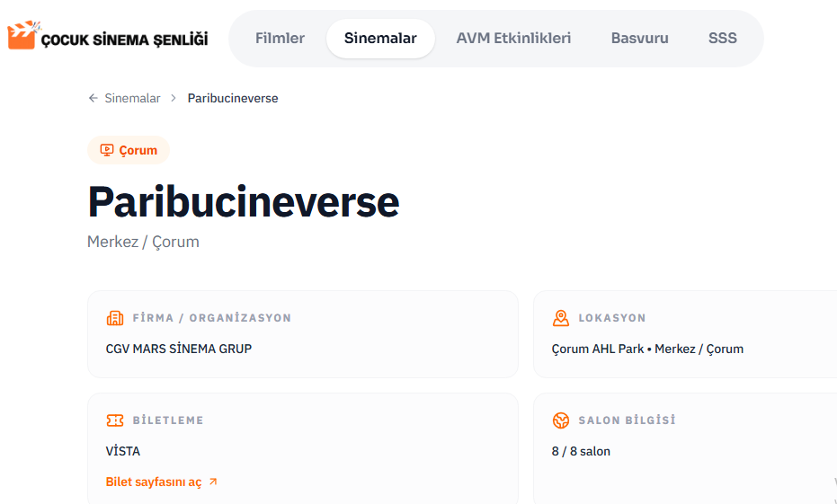
Task: Click the building icon beside Firma / Organizasyon
Action: tap(115, 318)
